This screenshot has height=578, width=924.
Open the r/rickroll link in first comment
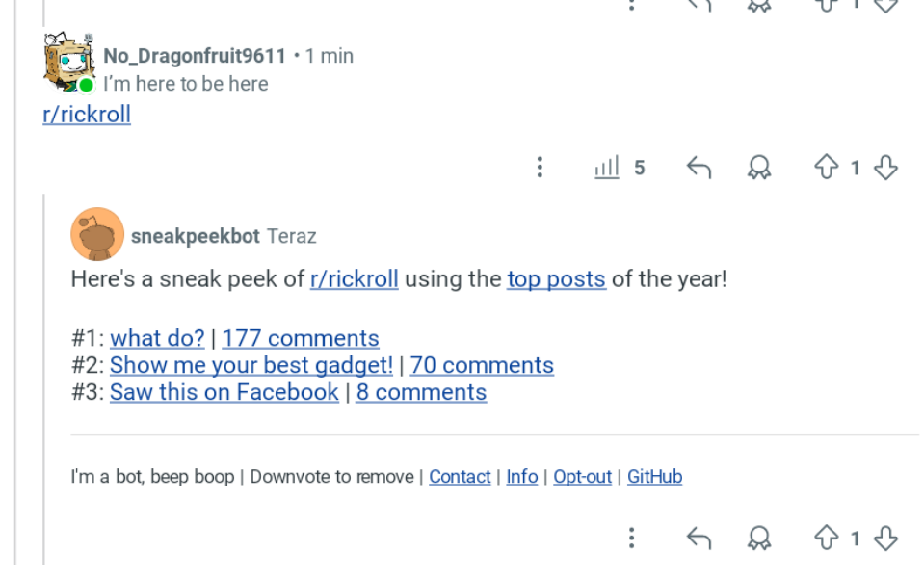[x=87, y=115]
